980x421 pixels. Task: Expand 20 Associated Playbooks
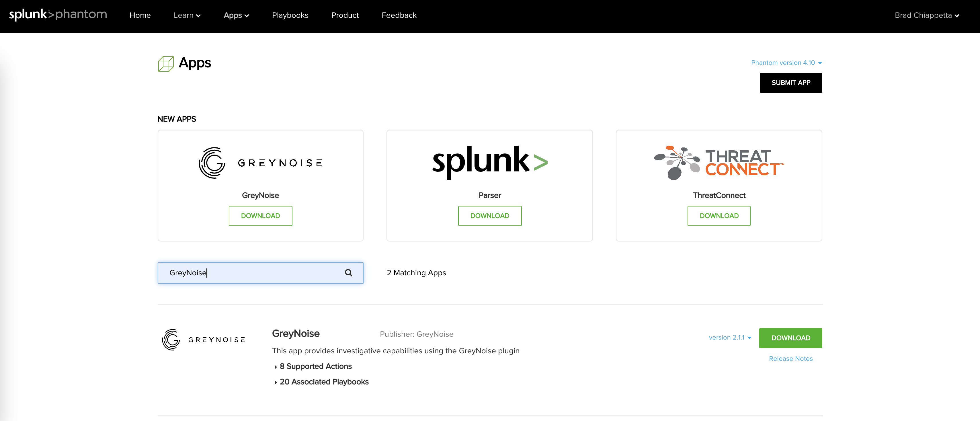pos(323,382)
